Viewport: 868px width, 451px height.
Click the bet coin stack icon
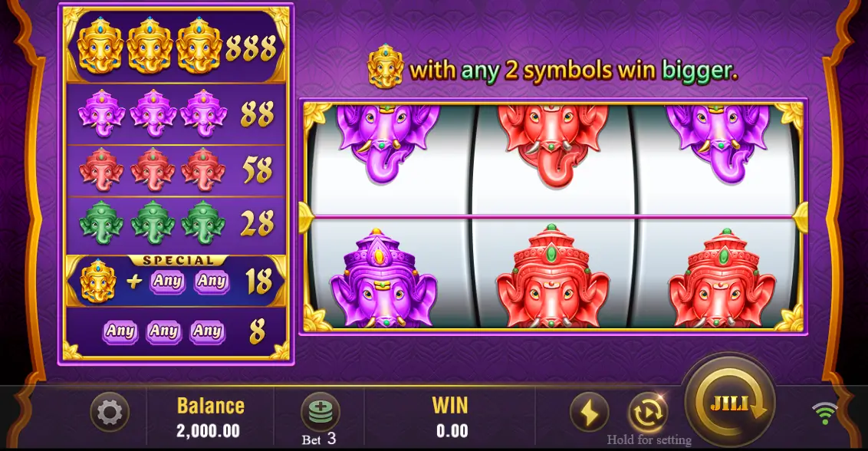coord(320,412)
